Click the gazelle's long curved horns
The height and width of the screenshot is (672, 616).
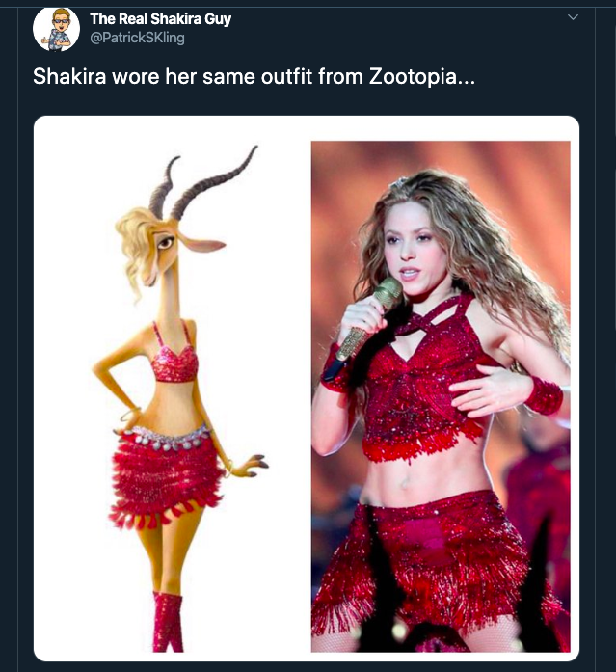[205, 182]
